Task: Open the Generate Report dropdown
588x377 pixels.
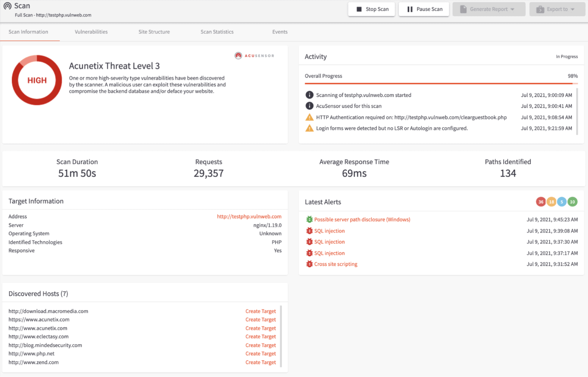Action: (489, 9)
